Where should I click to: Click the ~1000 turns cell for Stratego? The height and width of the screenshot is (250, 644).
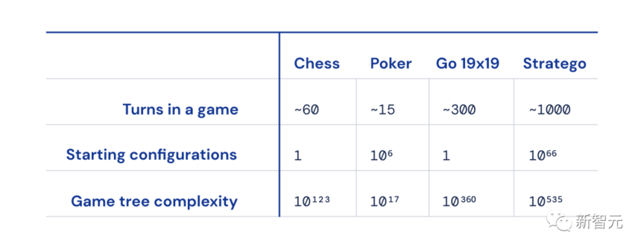click(x=549, y=110)
